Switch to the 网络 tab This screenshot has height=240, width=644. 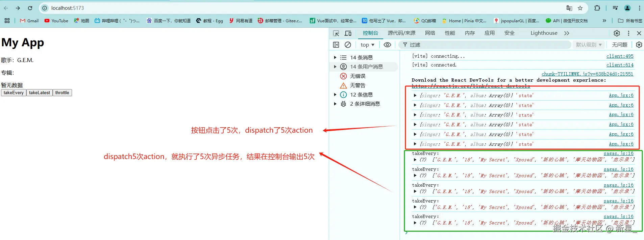(x=430, y=33)
